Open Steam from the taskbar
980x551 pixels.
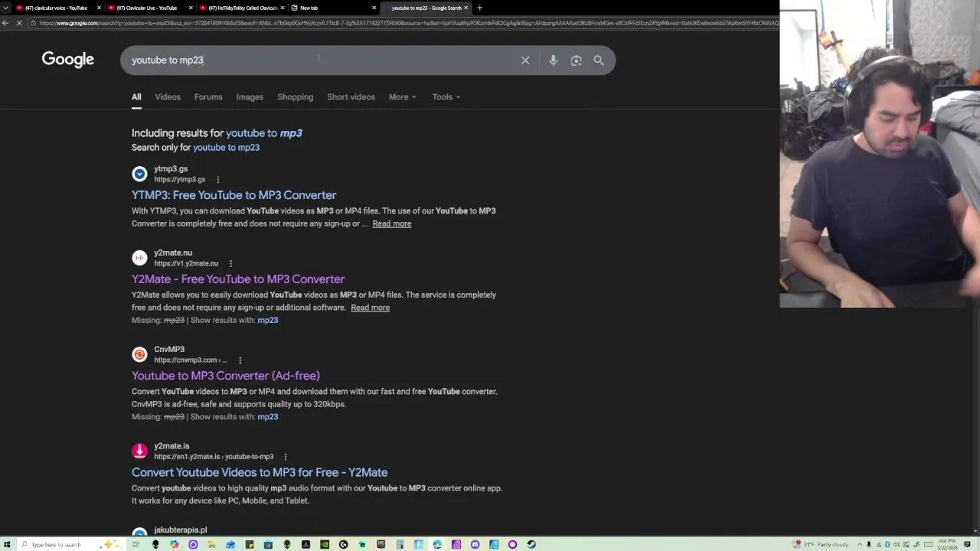(531, 544)
